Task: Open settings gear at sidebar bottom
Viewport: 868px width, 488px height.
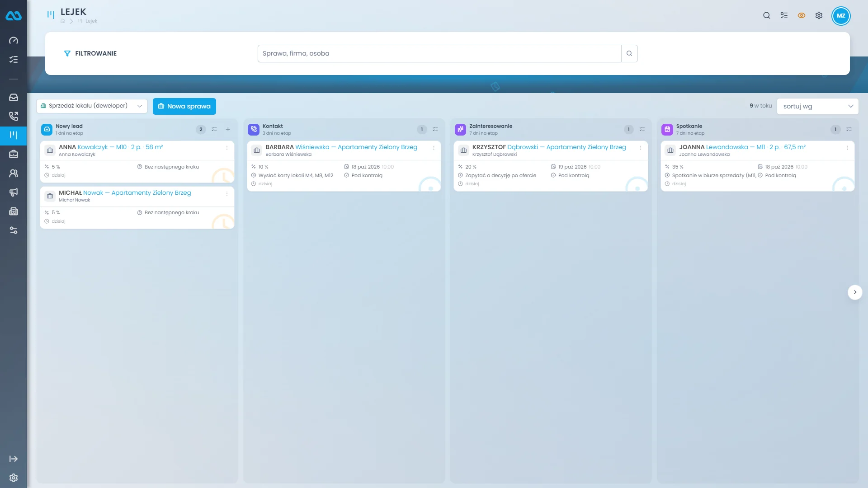Action: 14,478
